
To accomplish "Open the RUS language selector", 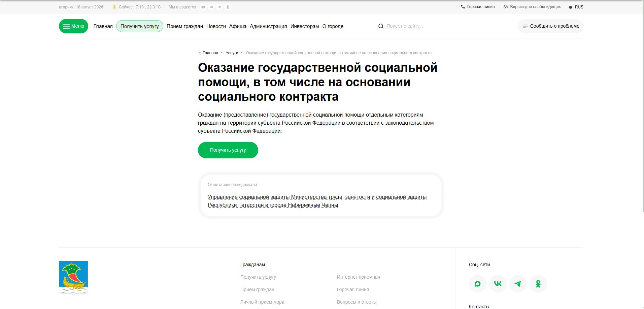I will coord(576,7).
